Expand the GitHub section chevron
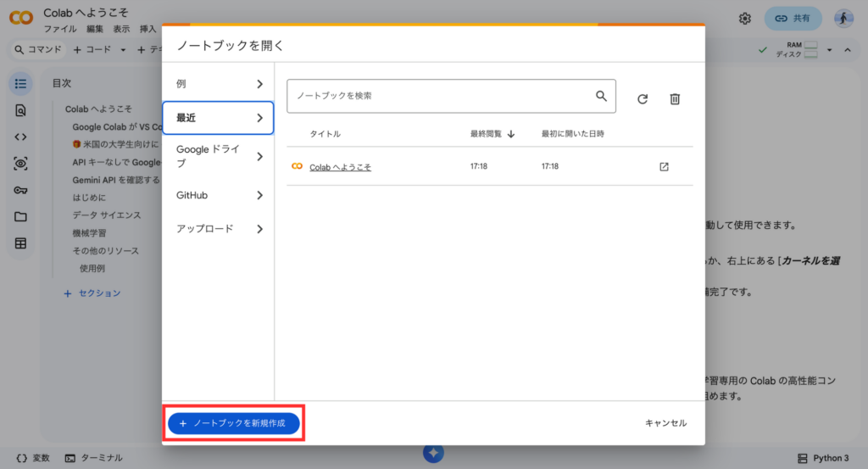The width and height of the screenshot is (868, 469). click(x=259, y=195)
